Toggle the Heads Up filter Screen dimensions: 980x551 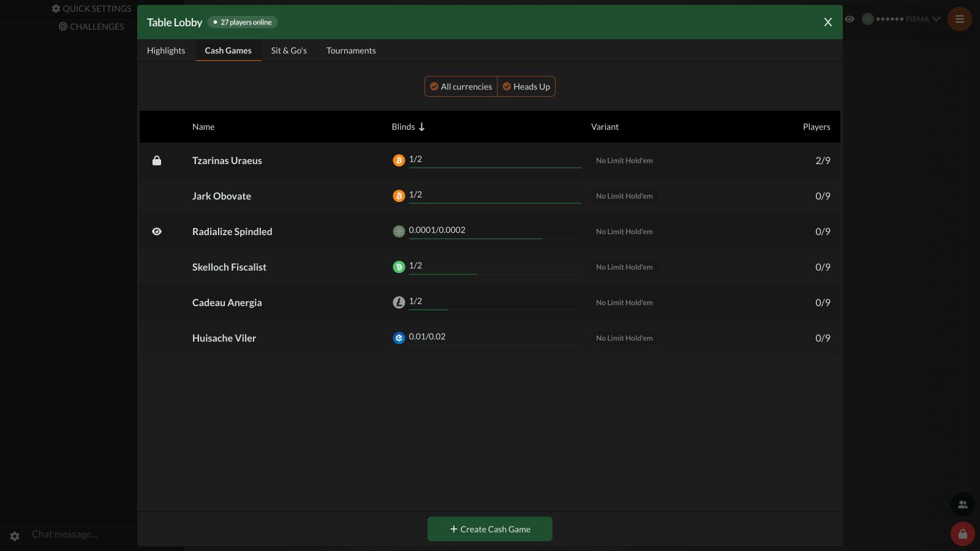coord(526,86)
